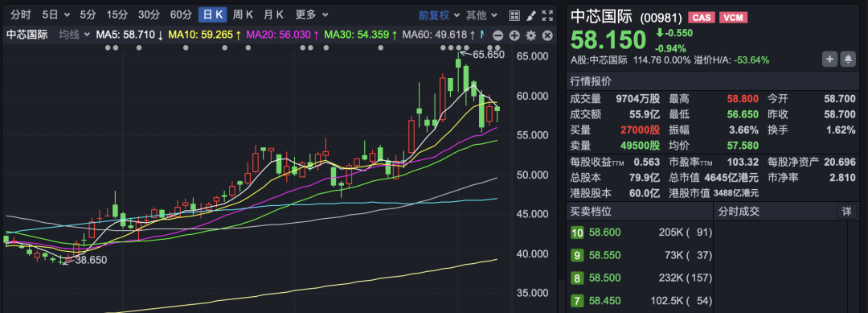This screenshot has width=868, height=313.
Task: Switch to the 分时 intraday tab
Action: (21, 15)
